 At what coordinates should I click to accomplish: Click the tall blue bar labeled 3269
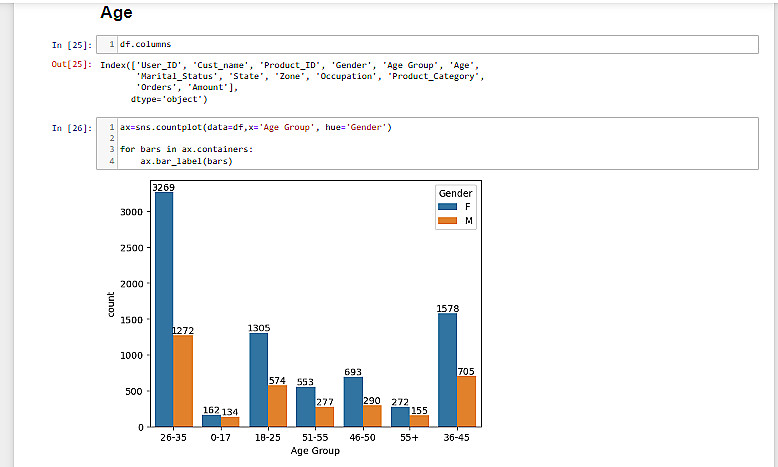pyautogui.click(x=163, y=308)
